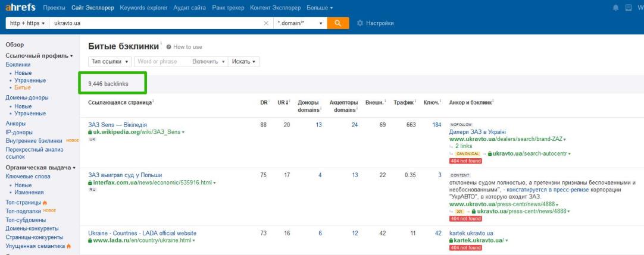644x255 pixels.
Task: Expand the Больше menu in top navigation
Action: (320, 8)
